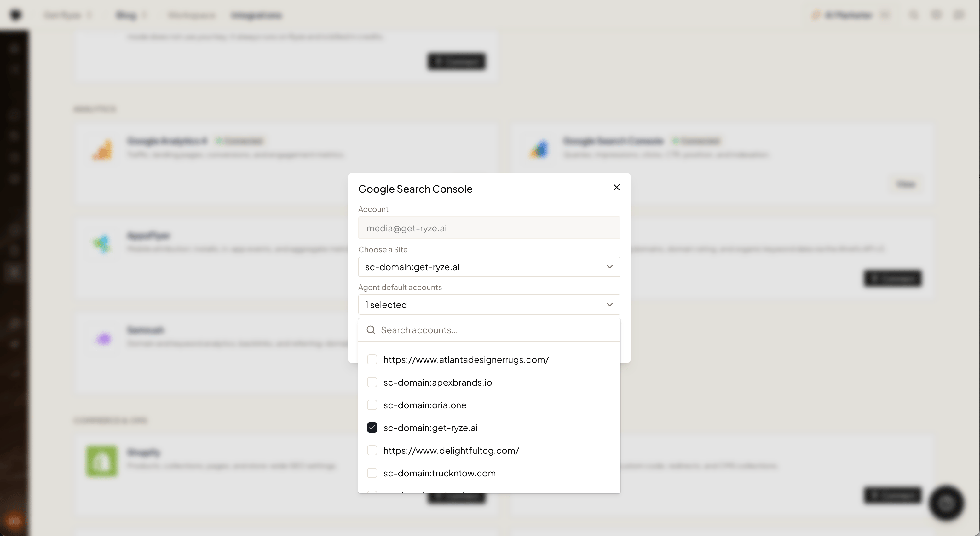Click the sc-domain:truckntow.com label text
The height and width of the screenshot is (536, 980).
(x=439, y=473)
